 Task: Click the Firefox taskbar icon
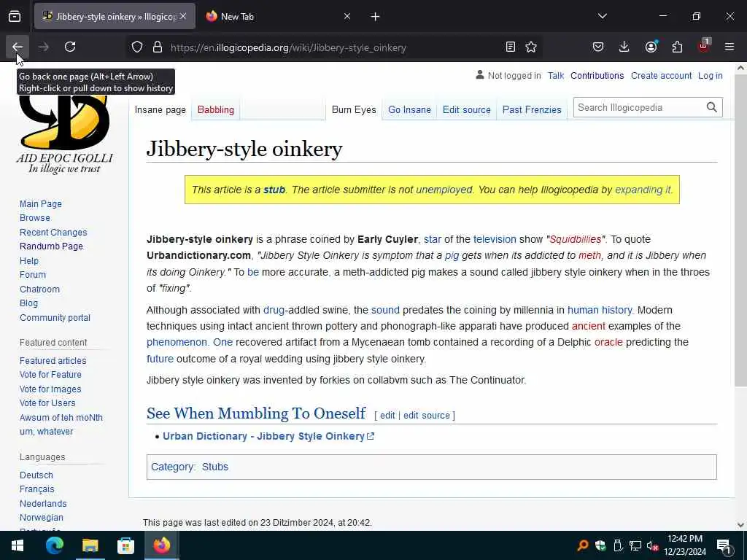[161, 545]
